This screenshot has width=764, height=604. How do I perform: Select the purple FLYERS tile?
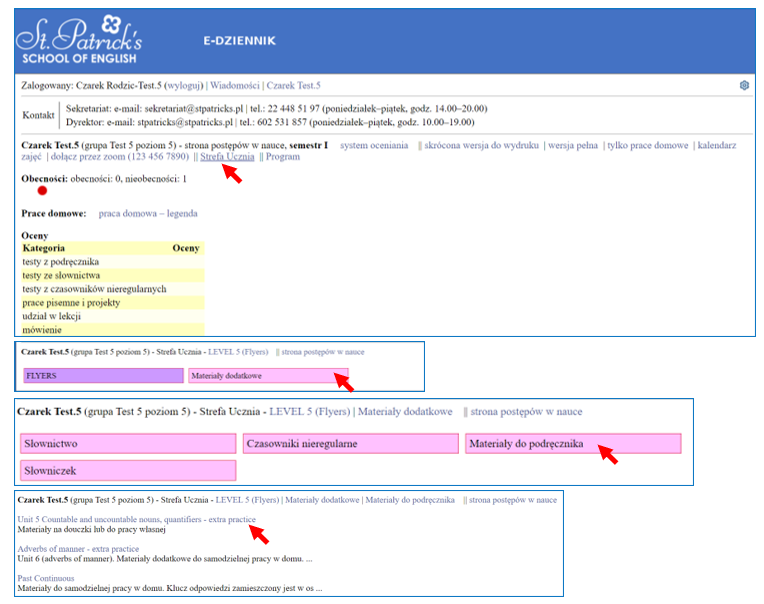(104, 376)
